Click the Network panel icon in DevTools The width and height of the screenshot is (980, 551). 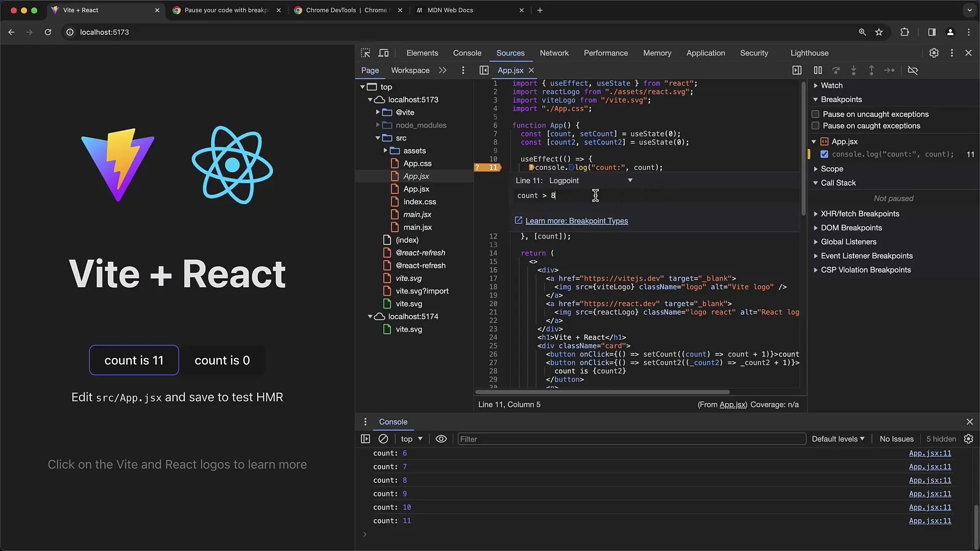(x=553, y=53)
